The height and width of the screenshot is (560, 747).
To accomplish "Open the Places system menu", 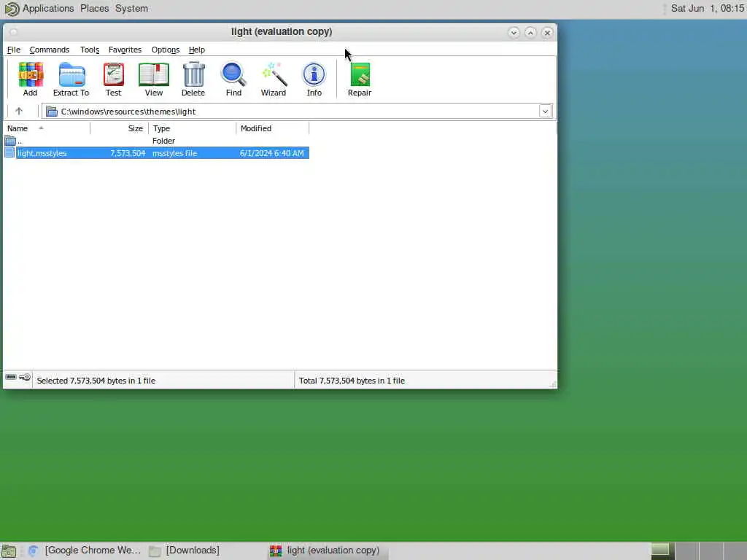I will point(94,9).
